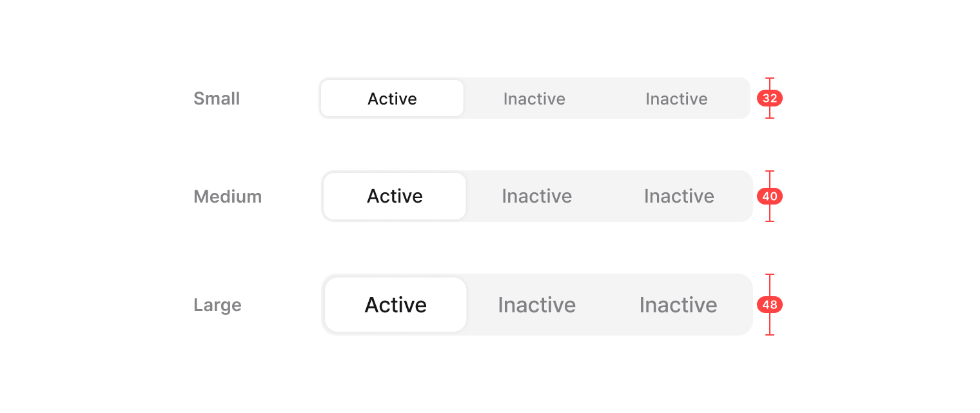Switch to the middle Inactive segment of the Large control

[x=536, y=305]
